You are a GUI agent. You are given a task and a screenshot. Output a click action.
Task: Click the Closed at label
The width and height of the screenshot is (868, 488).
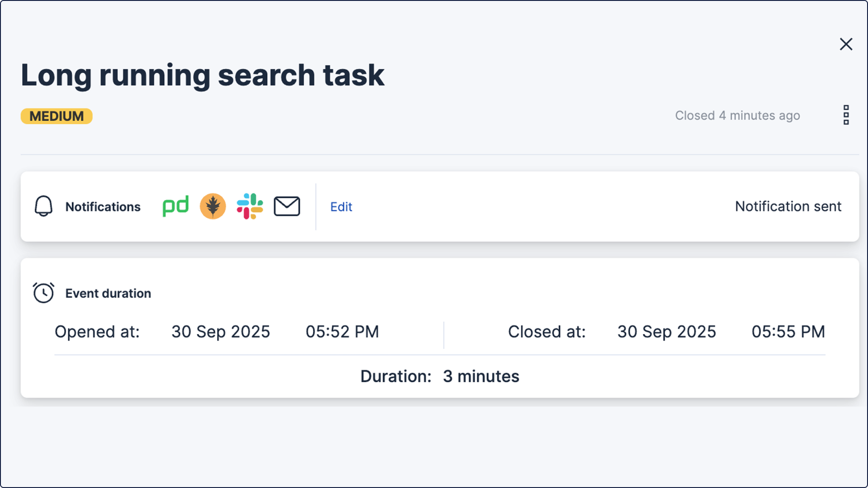[547, 332]
